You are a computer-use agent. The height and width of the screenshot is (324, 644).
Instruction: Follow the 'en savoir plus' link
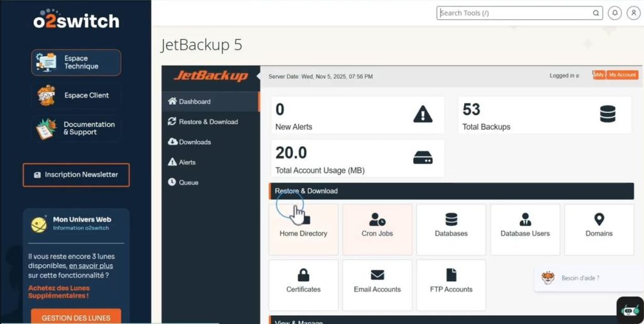[91, 265]
